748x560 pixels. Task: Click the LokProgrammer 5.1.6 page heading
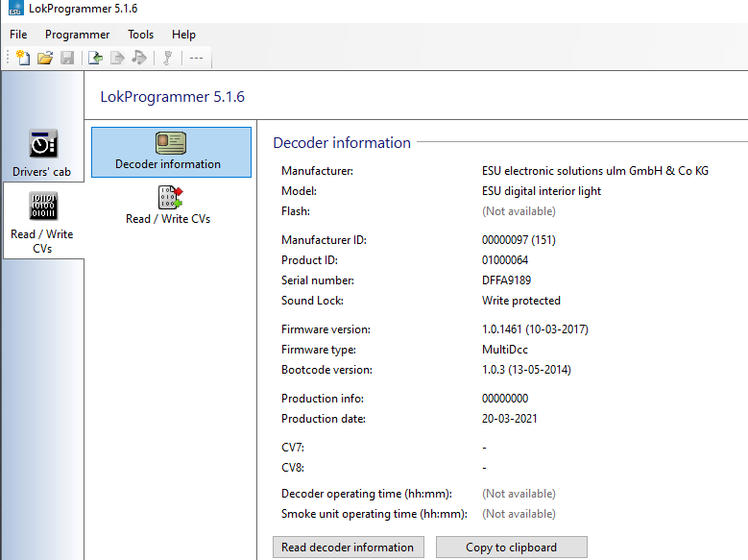click(x=172, y=96)
